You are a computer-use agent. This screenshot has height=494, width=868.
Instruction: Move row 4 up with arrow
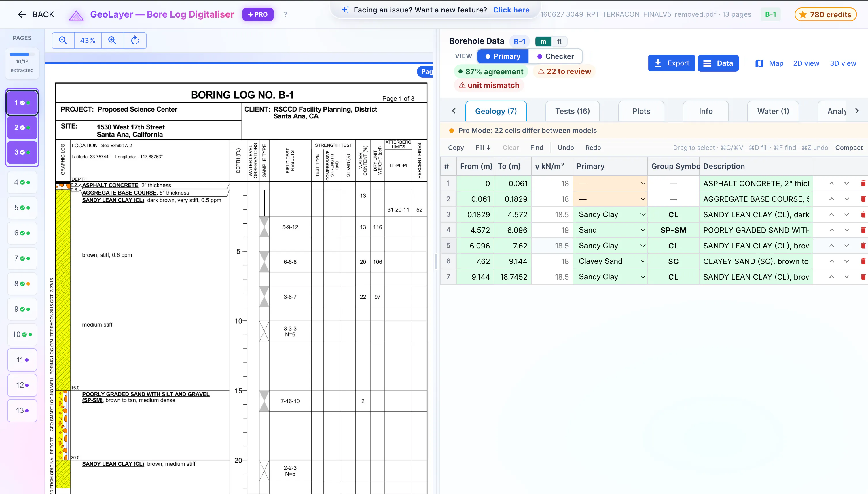point(831,230)
